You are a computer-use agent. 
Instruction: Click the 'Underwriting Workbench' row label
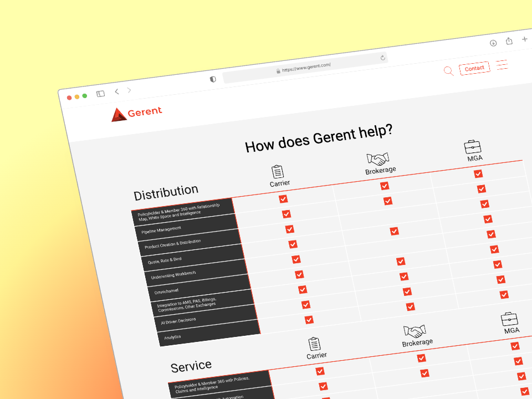pos(173,275)
